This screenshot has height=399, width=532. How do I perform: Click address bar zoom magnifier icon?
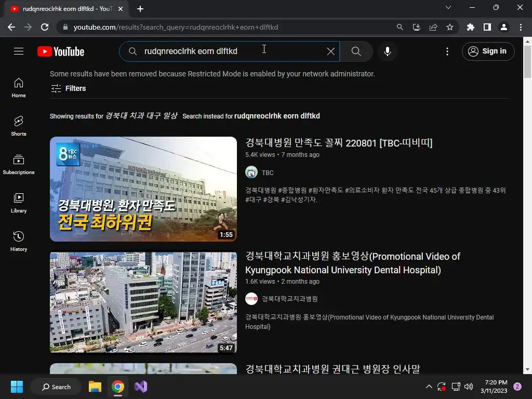[x=400, y=27]
